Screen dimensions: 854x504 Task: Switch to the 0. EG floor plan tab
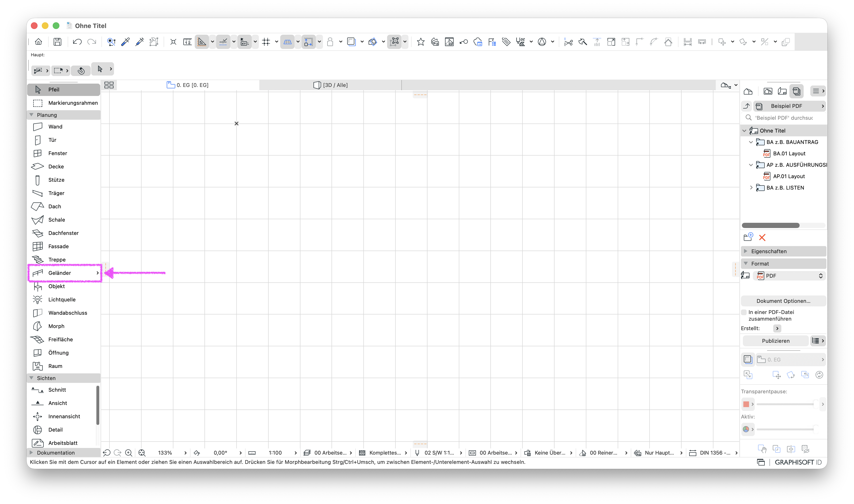(x=187, y=85)
